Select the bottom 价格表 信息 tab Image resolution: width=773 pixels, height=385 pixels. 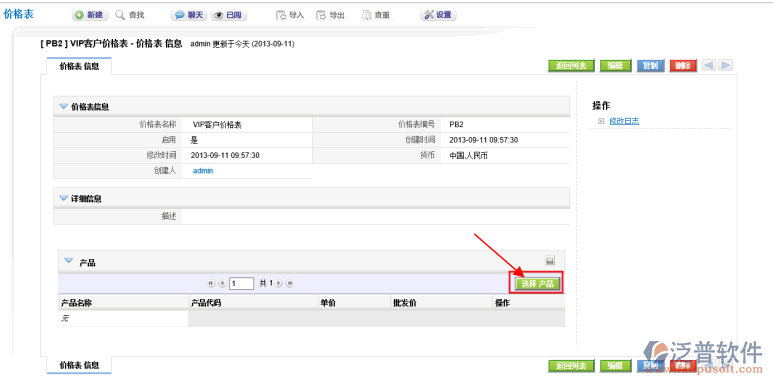[x=79, y=365]
